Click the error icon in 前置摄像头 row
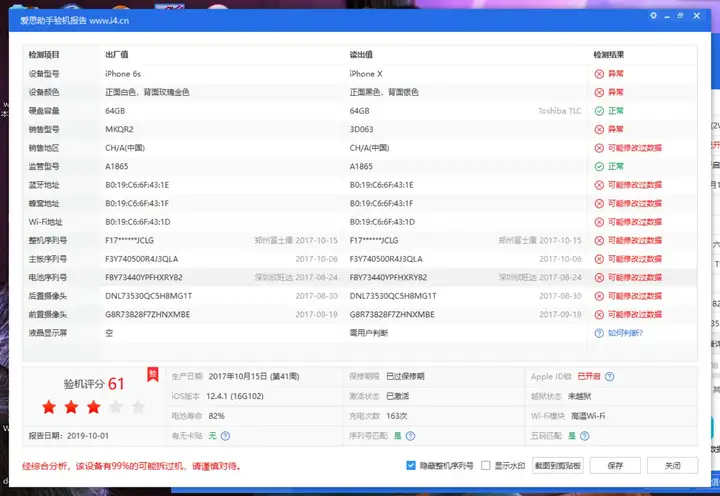Viewport: 720px width, 496px height. (x=599, y=315)
